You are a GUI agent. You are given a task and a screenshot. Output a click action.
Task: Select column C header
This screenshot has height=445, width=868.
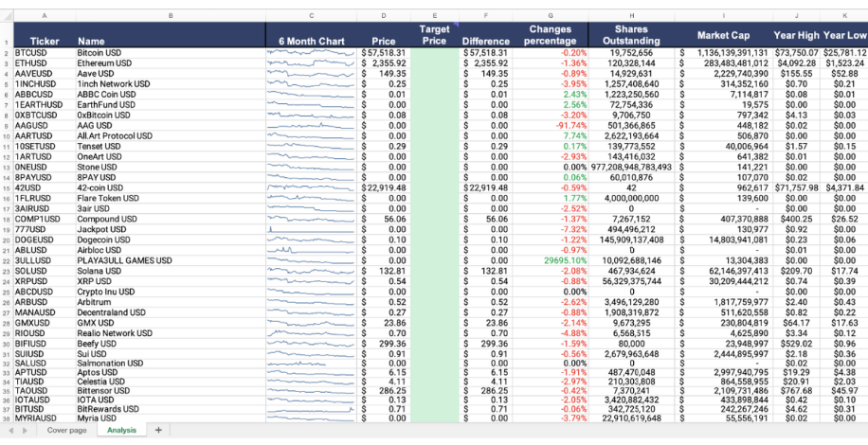click(x=311, y=16)
